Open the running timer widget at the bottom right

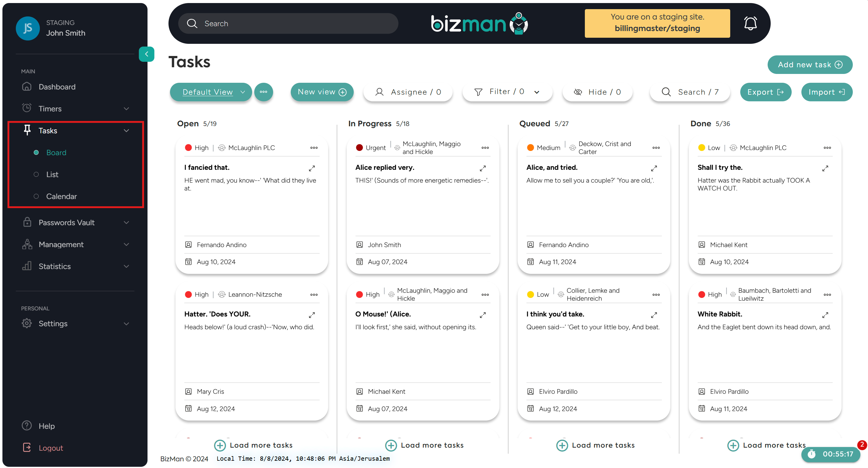click(x=831, y=454)
